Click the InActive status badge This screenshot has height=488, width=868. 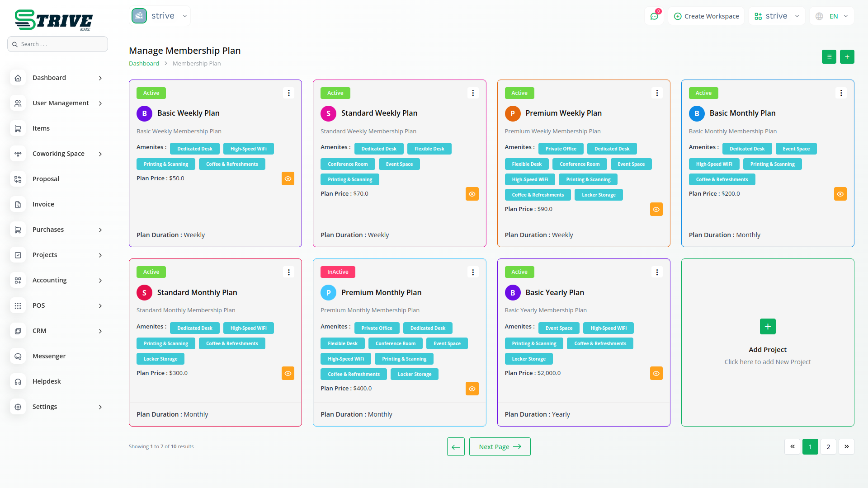(338, 272)
